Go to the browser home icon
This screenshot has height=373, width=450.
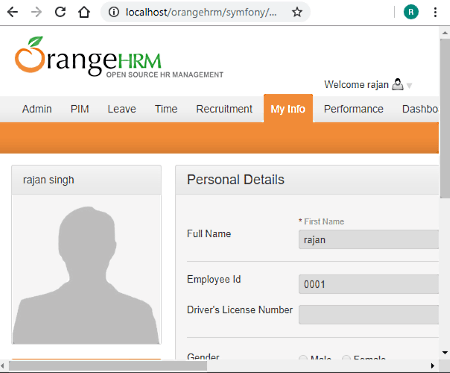(x=84, y=12)
